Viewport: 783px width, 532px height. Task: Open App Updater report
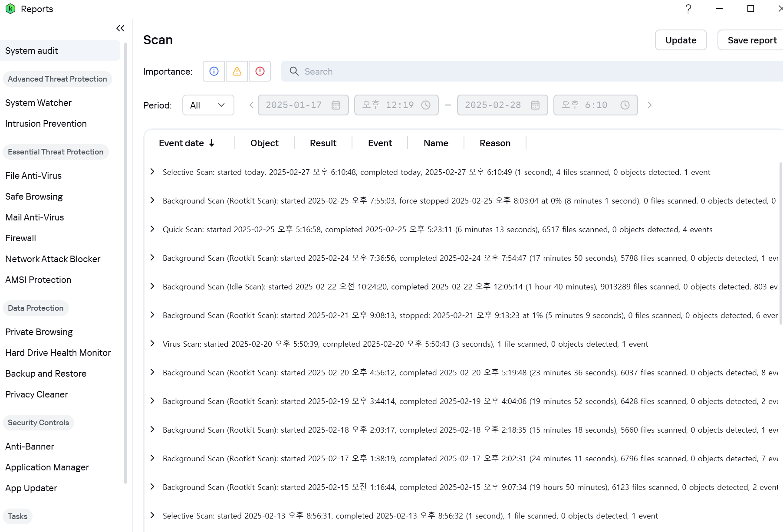[x=31, y=488]
